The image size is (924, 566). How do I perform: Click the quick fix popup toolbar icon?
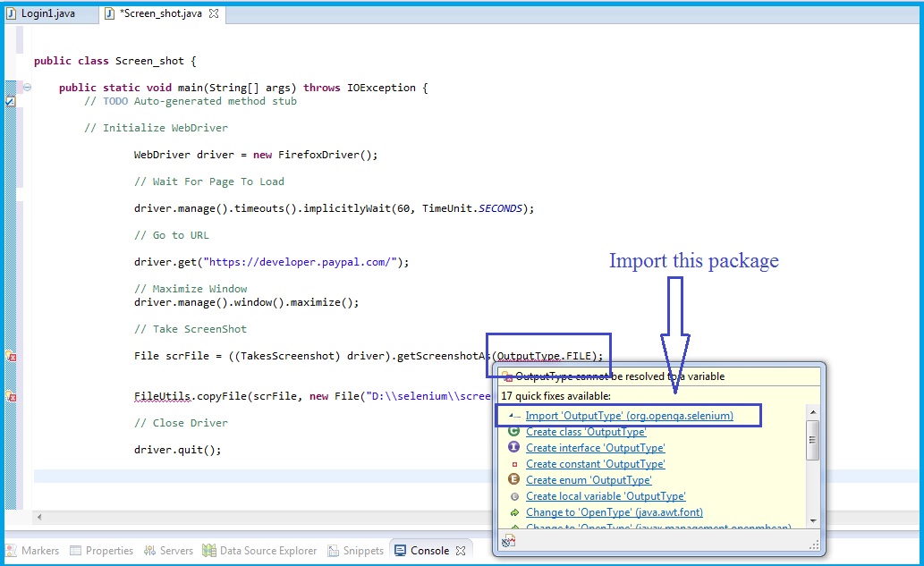(509, 541)
